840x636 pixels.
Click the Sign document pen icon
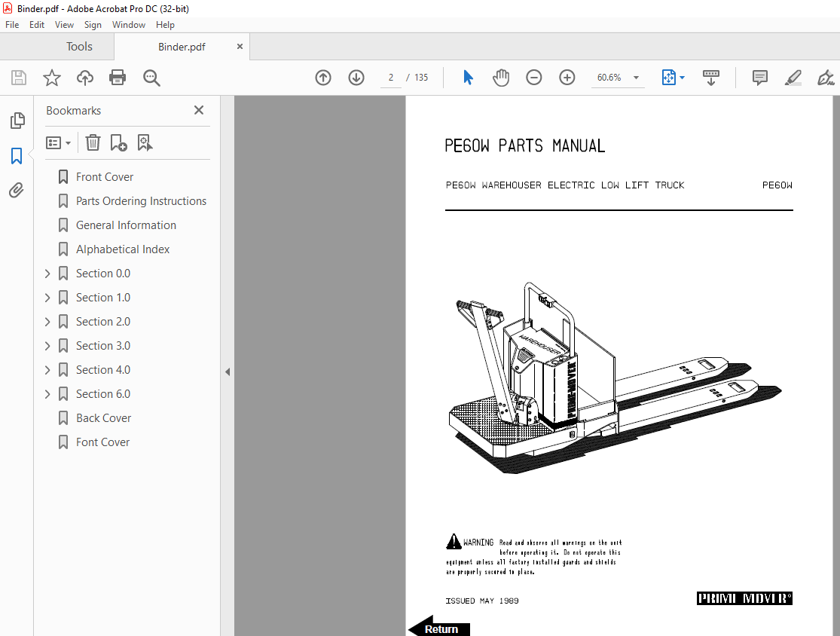point(826,78)
